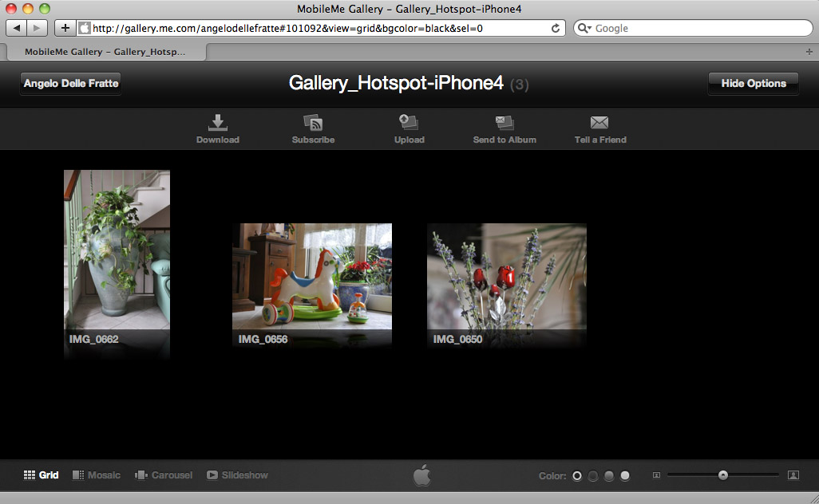Viewport: 819px width, 504px height.
Task: Go back in browser history
Action: pos(17,28)
